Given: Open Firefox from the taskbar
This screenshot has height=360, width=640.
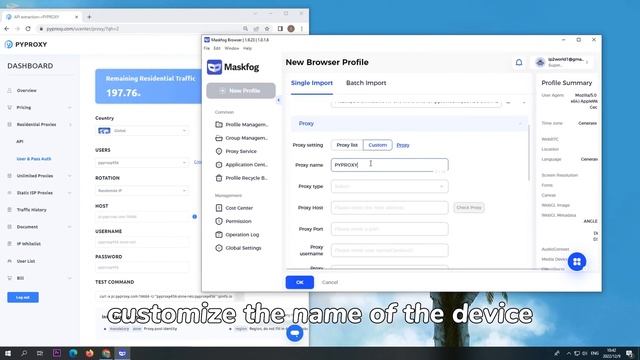Looking at the screenshot, I should pyautogui.click(x=89, y=353).
